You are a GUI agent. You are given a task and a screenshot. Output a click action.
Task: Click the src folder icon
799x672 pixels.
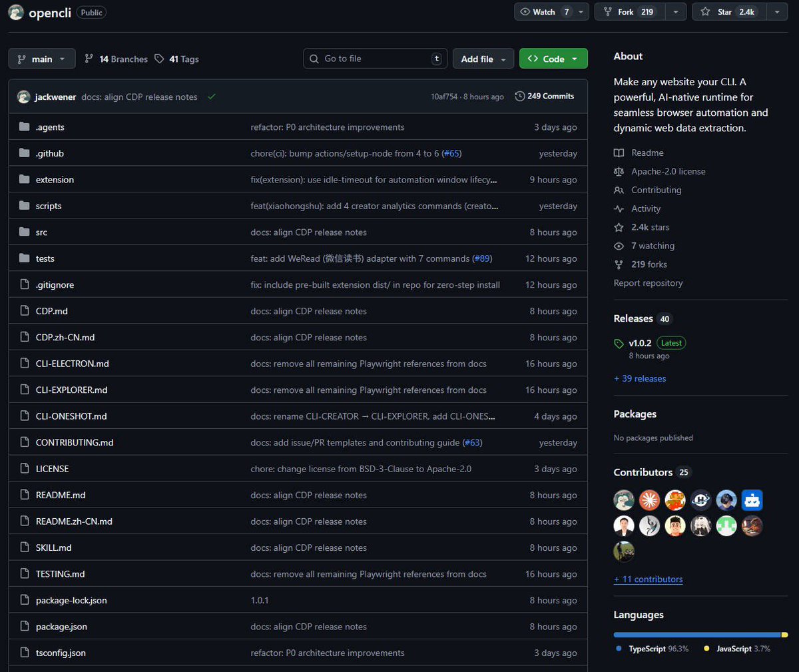tap(25, 232)
